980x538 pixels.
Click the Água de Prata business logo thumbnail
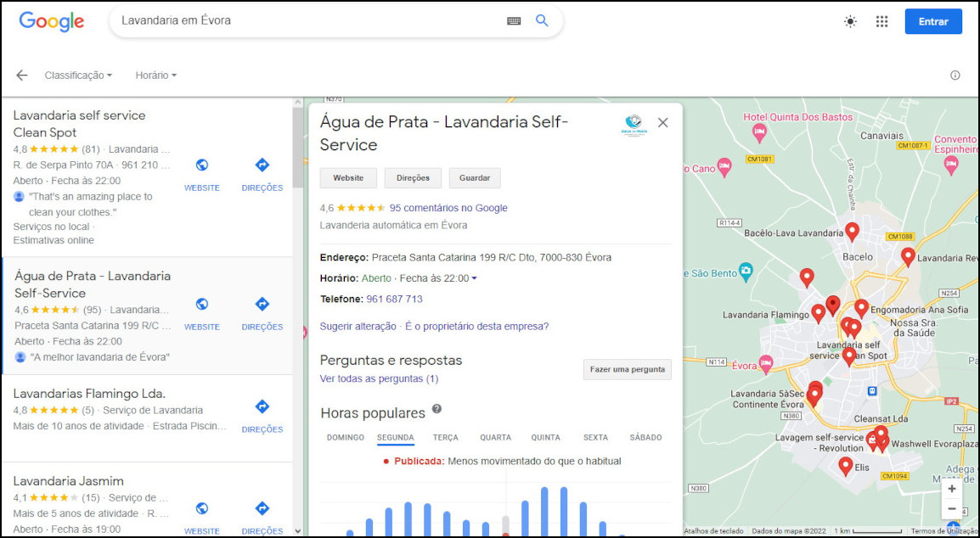[634, 125]
